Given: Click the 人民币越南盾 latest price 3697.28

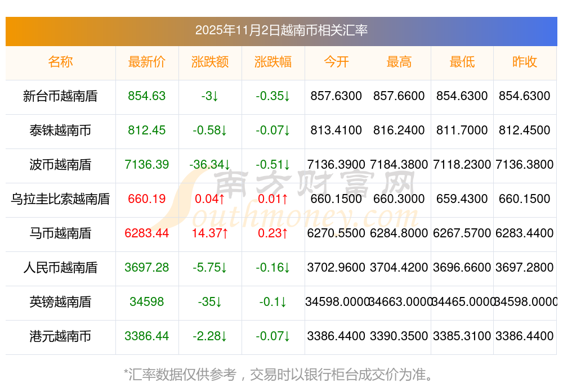Looking at the screenshot, I should tap(146, 268).
